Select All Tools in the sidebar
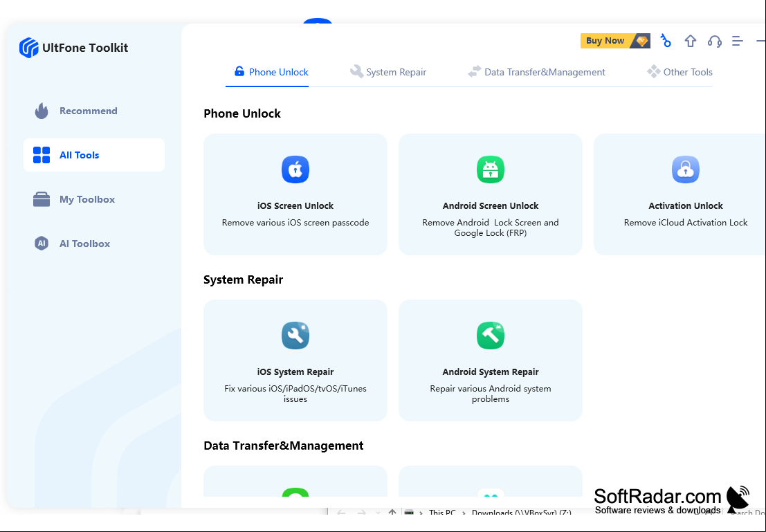766x532 pixels. pos(94,155)
